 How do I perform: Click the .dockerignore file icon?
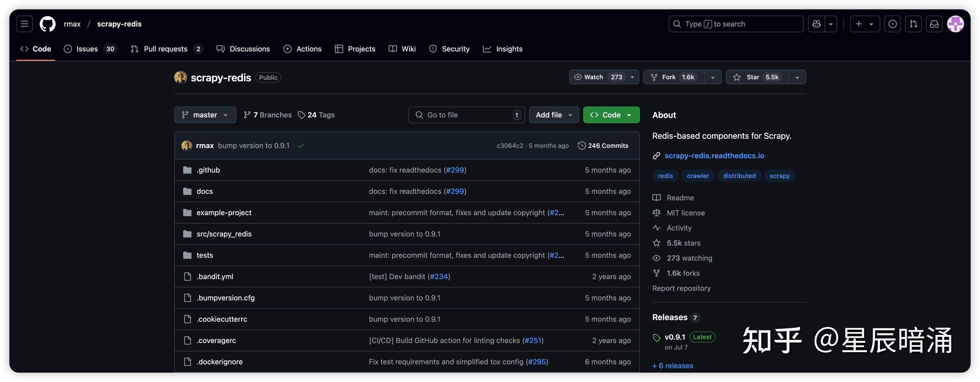tap(187, 362)
